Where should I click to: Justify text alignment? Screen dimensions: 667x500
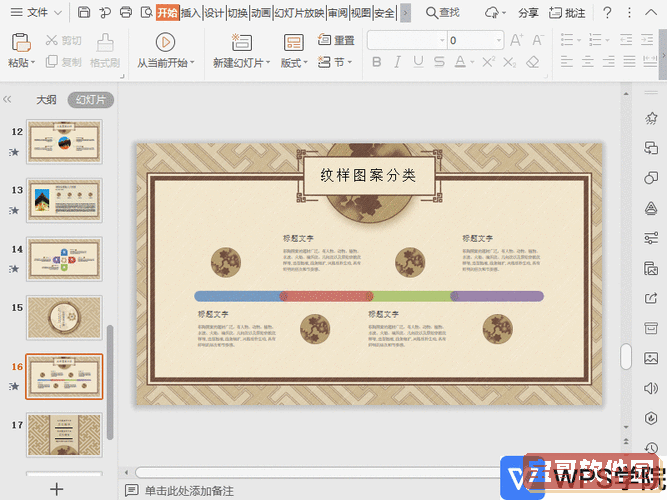pyautogui.click(x=629, y=62)
